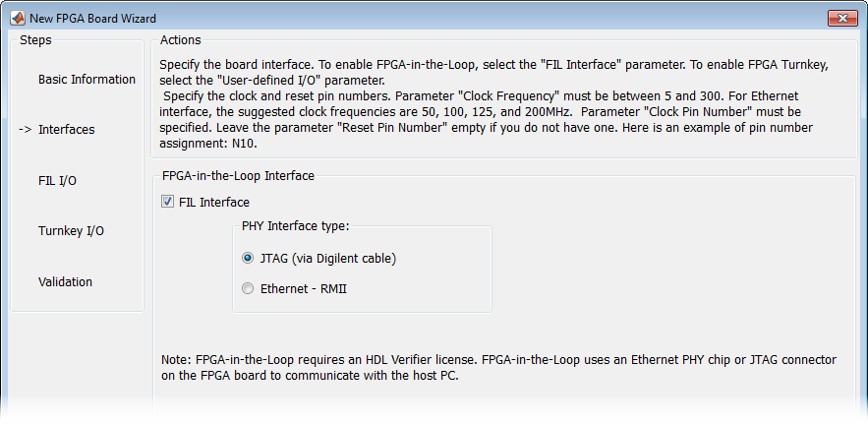Click the Steps panel heading
Image resolution: width=868 pixels, height=424 pixels.
coord(35,40)
